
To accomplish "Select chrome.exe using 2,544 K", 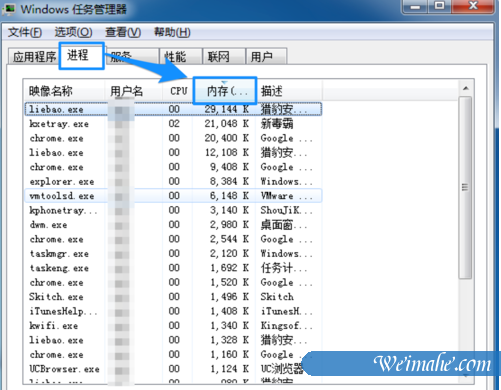I will (173, 239).
